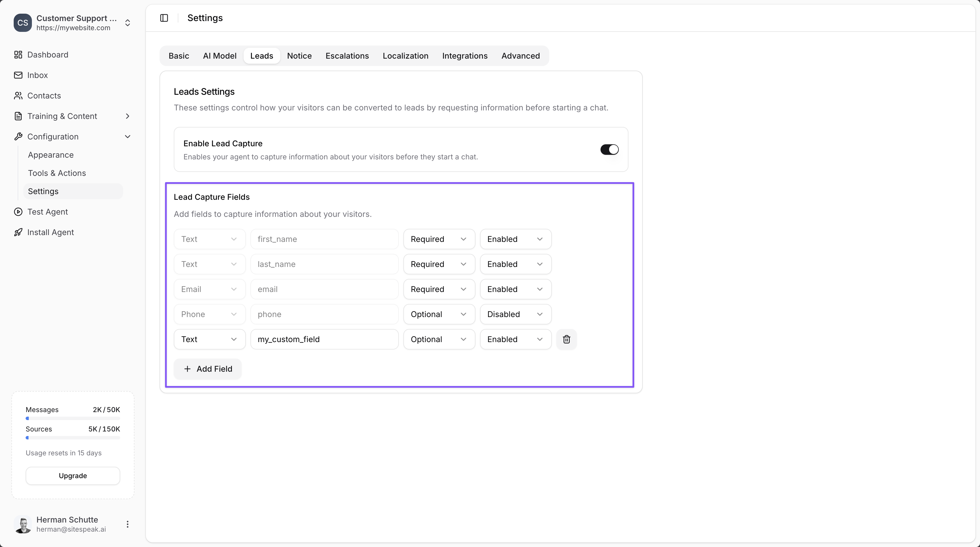Open Test Agent via the play icon

click(18, 212)
